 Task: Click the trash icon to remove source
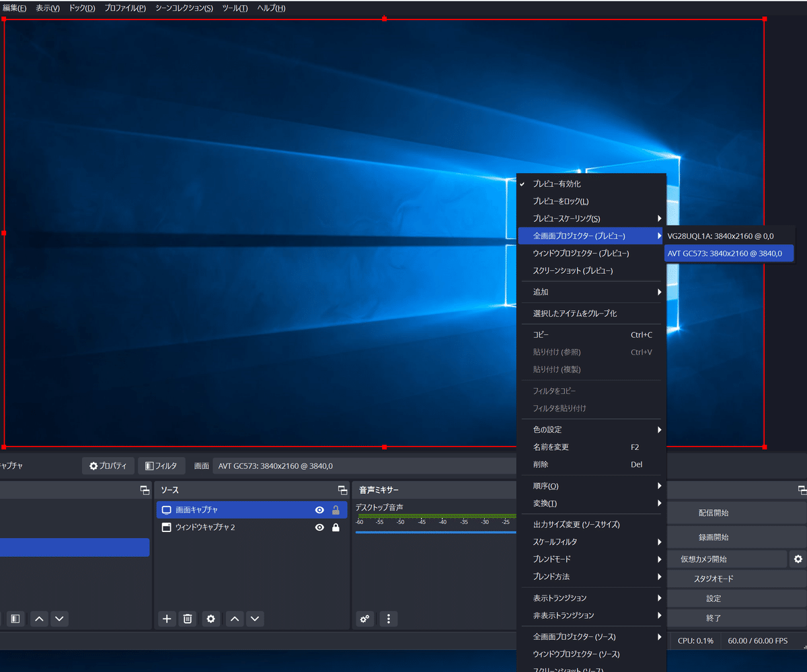click(x=188, y=619)
